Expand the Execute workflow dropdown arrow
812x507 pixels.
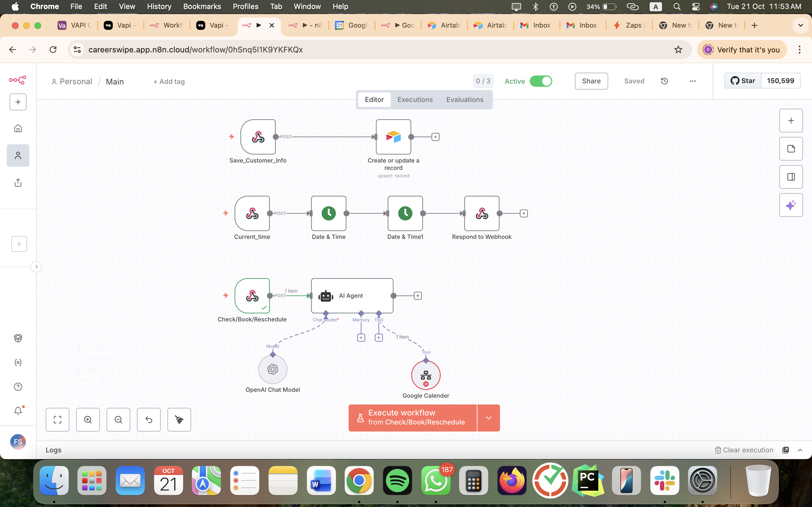coord(489,418)
